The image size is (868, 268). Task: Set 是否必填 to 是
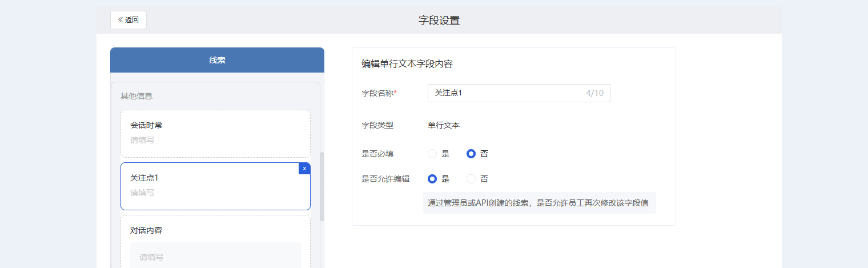click(432, 154)
